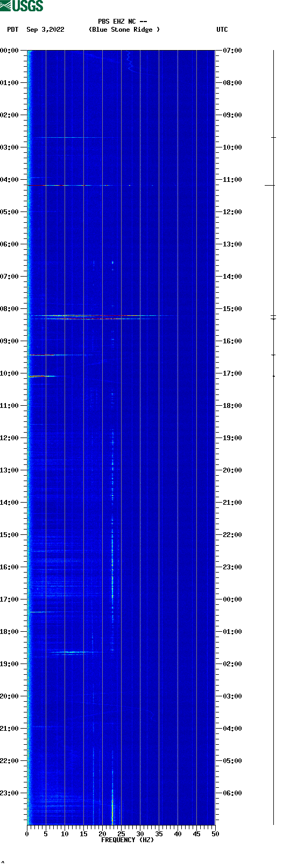
Task: Click the 06:00 UTC time label
Action: tap(232, 793)
